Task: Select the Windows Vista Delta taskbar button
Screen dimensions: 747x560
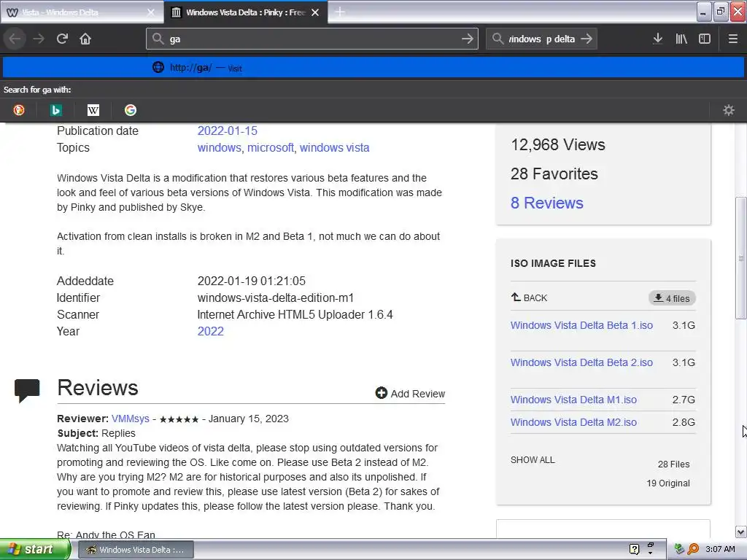Action: point(135,550)
